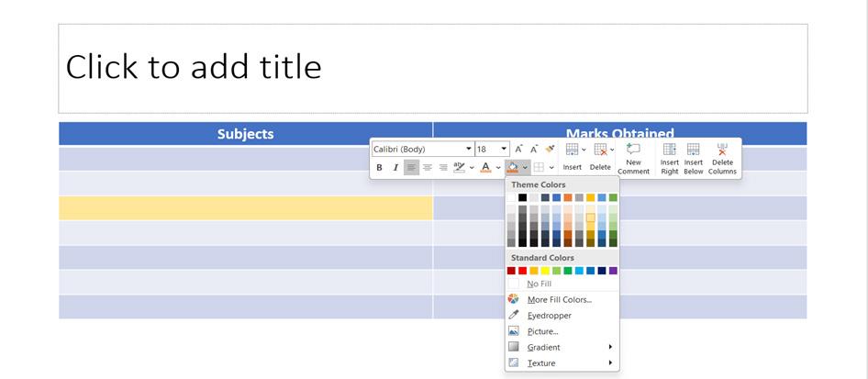Click the No Fill option
This screenshot has width=868, height=379.
[539, 284]
